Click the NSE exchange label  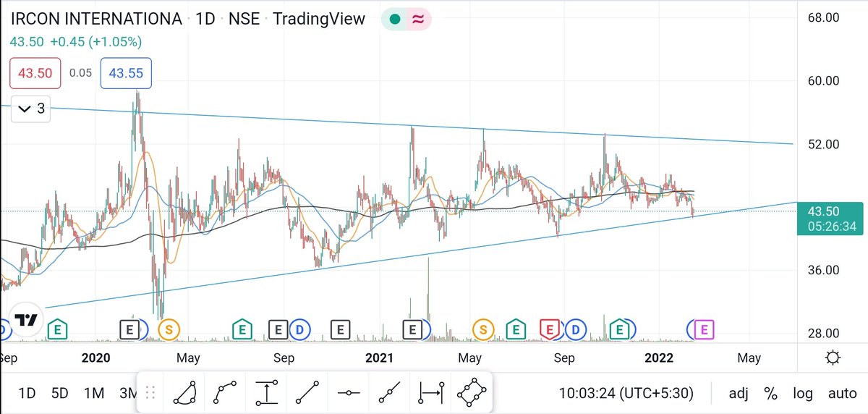click(244, 19)
